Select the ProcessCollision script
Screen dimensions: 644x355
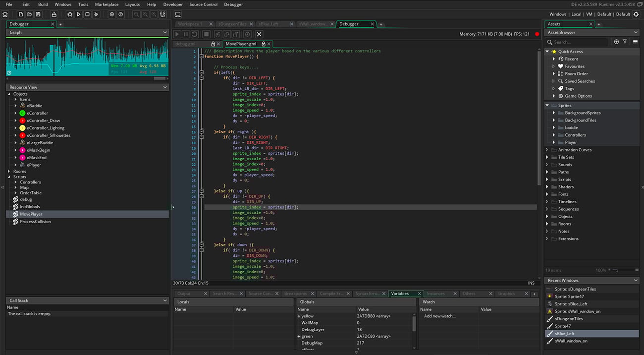click(35, 222)
